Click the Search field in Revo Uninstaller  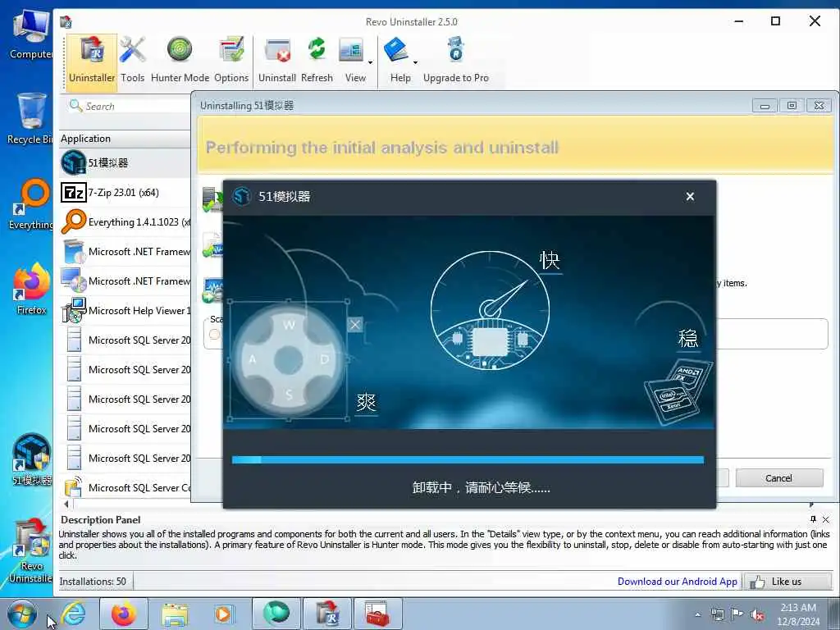[129, 106]
